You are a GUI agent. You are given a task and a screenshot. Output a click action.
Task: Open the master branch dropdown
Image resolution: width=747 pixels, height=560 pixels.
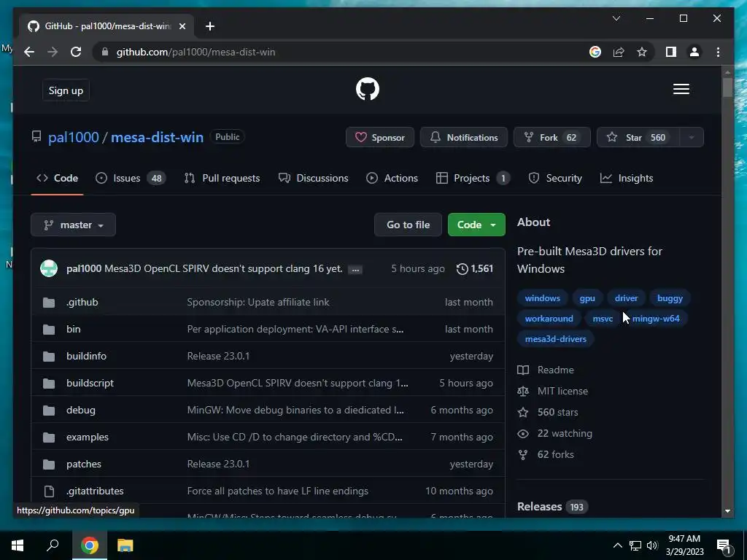pos(74,225)
